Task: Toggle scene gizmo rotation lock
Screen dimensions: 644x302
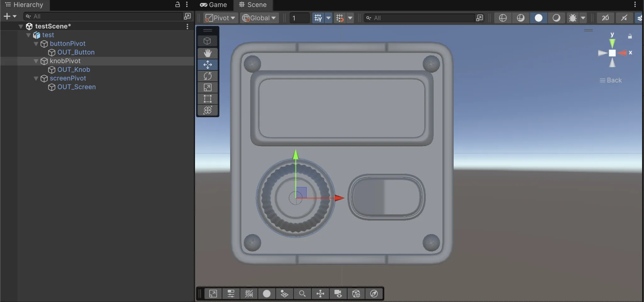Action: pyautogui.click(x=630, y=36)
